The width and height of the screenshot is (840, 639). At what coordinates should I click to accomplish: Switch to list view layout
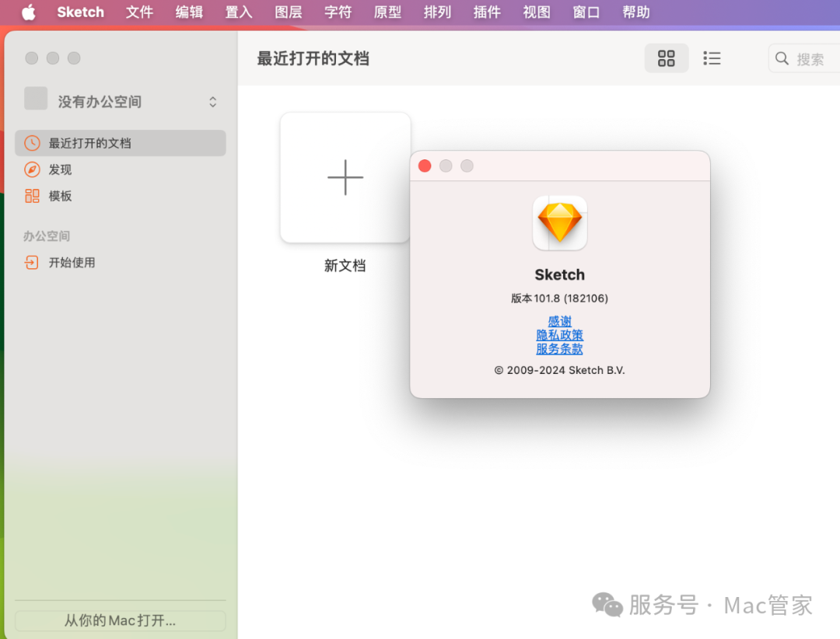coord(712,58)
